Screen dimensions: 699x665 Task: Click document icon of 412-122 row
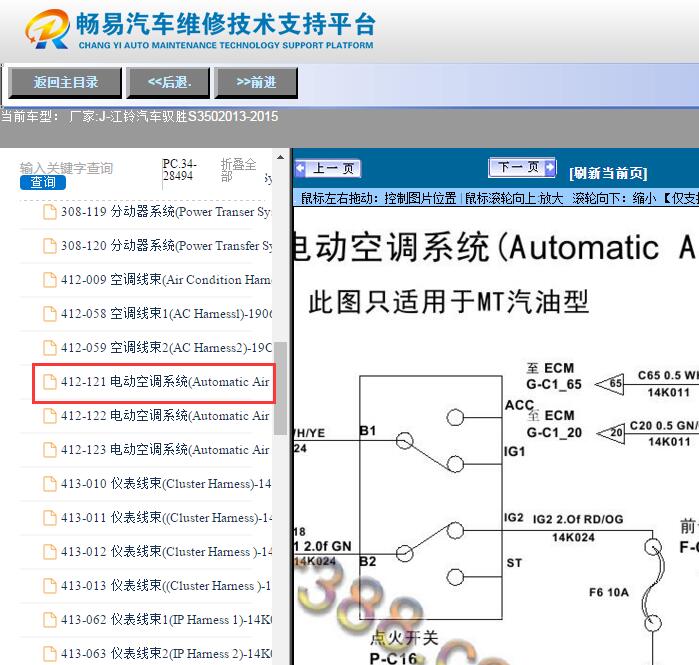click(49, 416)
